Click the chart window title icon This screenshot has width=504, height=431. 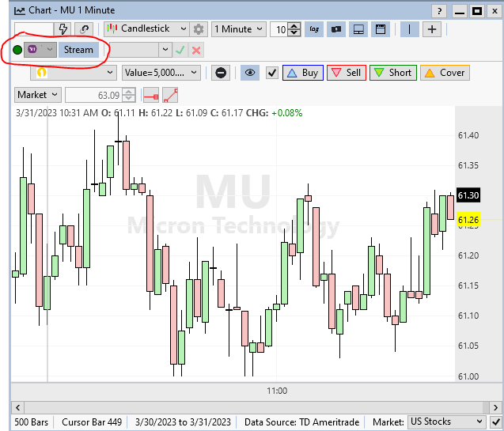click(20, 10)
